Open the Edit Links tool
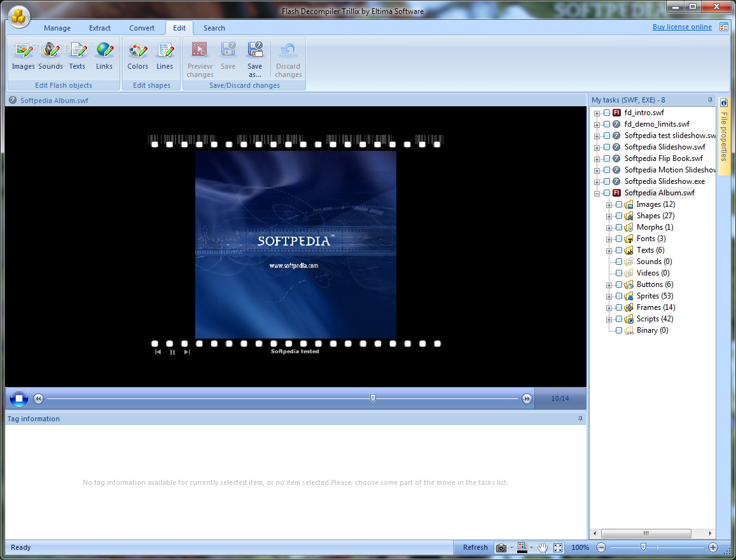This screenshot has width=736, height=560. tap(104, 55)
